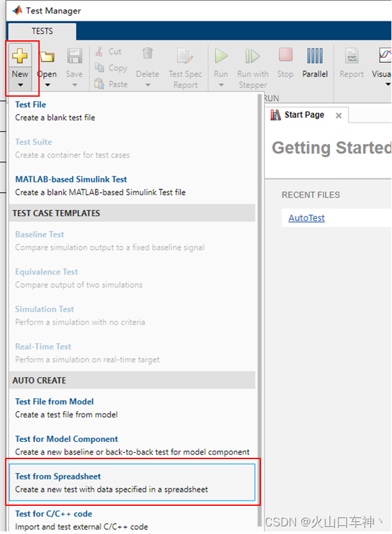Click the Cut scissors icon
Image resolution: width=392 pixels, height=534 pixels.
(x=99, y=51)
